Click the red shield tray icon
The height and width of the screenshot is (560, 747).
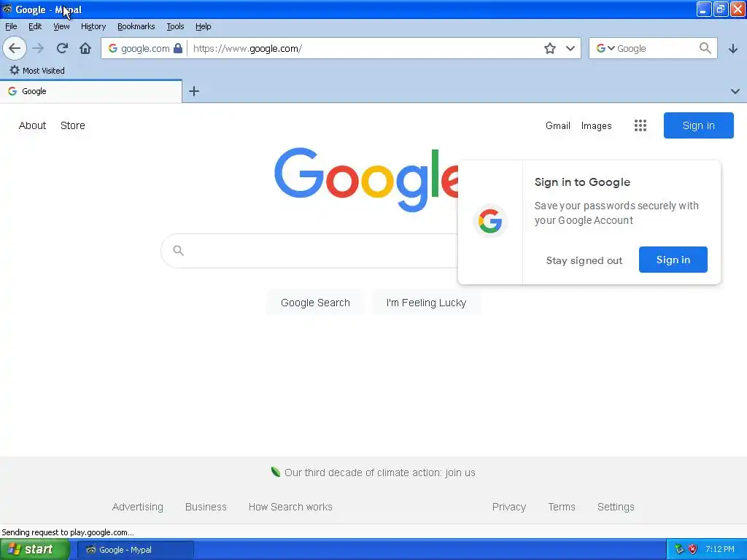pyautogui.click(x=693, y=550)
